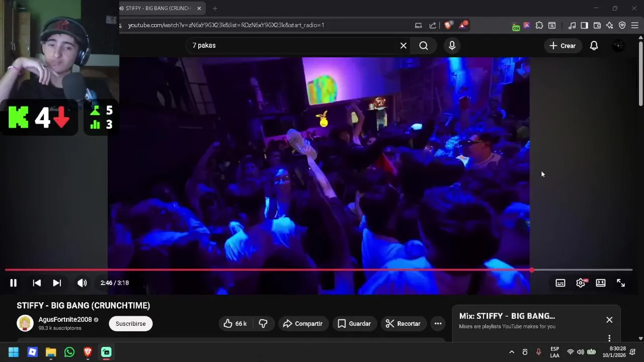Open AgusFortnite2008 channel avatar
Viewport: 644px width, 362px height.
point(25,323)
